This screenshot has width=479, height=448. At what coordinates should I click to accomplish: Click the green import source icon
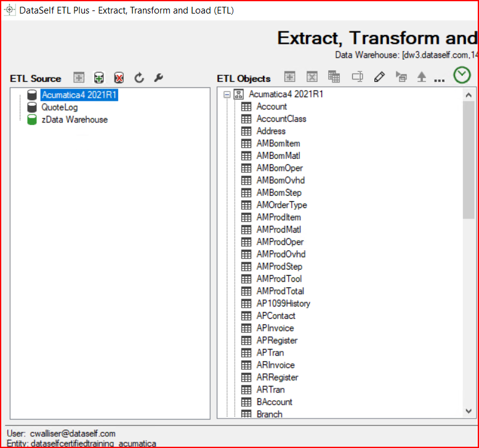tap(99, 78)
